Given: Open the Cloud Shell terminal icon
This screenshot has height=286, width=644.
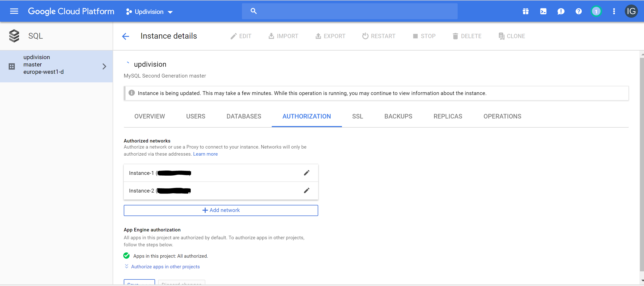Looking at the screenshot, I should click(543, 11).
